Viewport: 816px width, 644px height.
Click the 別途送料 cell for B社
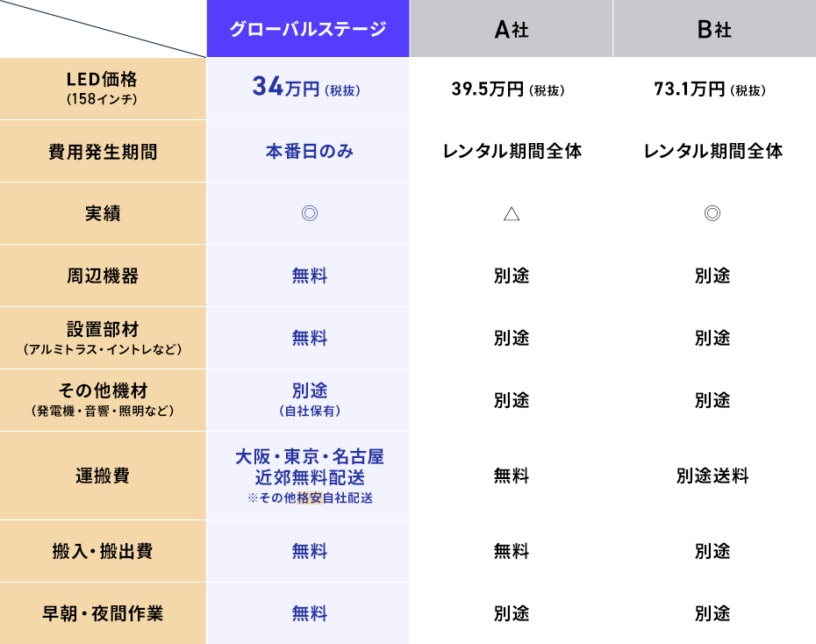click(x=712, y=476)
